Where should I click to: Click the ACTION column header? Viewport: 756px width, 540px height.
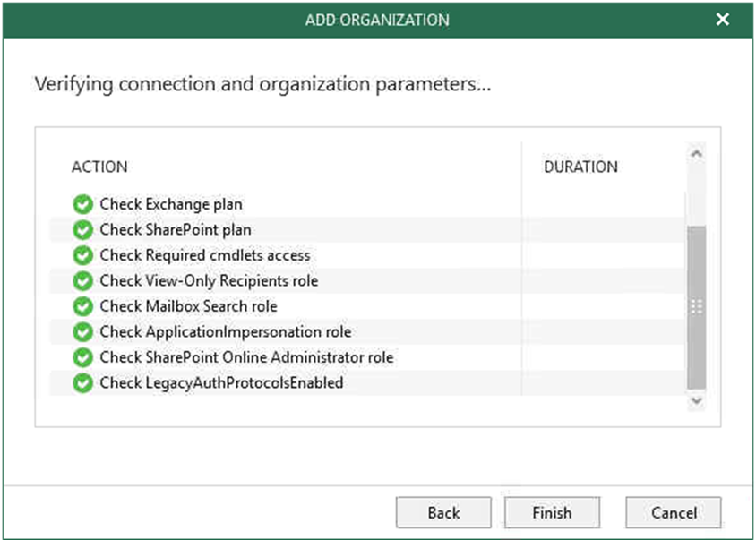(99, 167)
